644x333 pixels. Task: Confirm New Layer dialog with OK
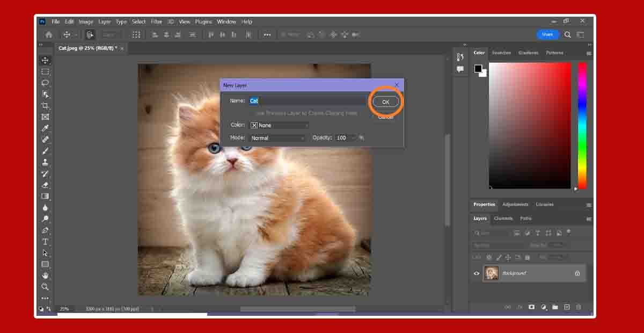click(386, 102)
